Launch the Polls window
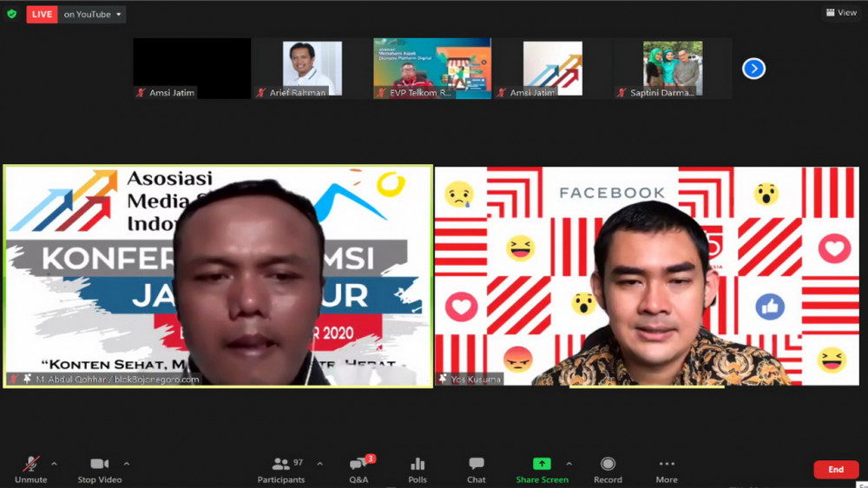 click(x=418, y=470)
